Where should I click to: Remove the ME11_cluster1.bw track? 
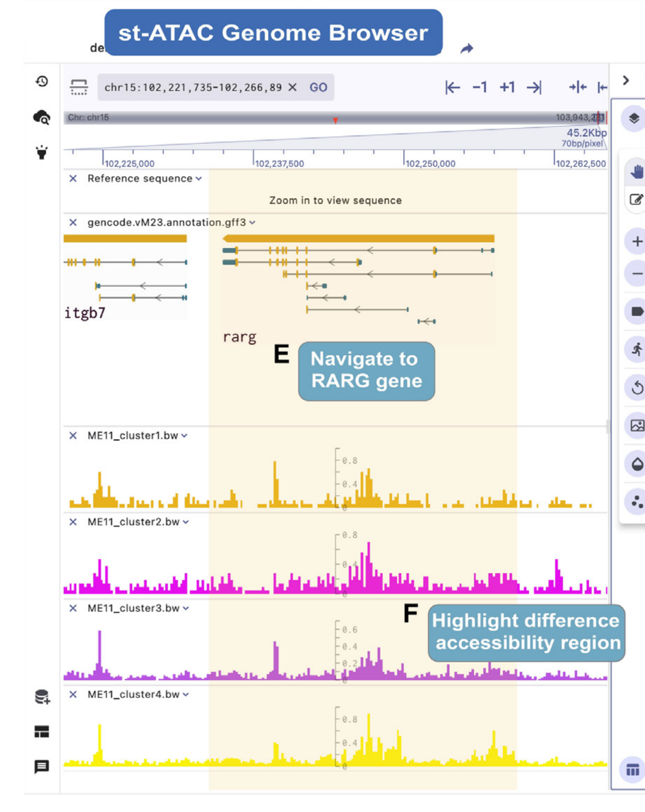pyautogui.click(x=73, y=436)
